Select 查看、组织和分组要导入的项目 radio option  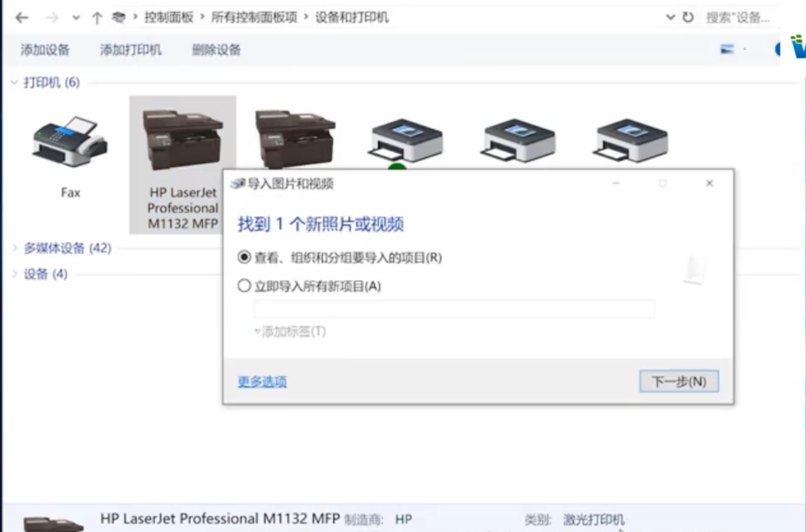(244, 258)
